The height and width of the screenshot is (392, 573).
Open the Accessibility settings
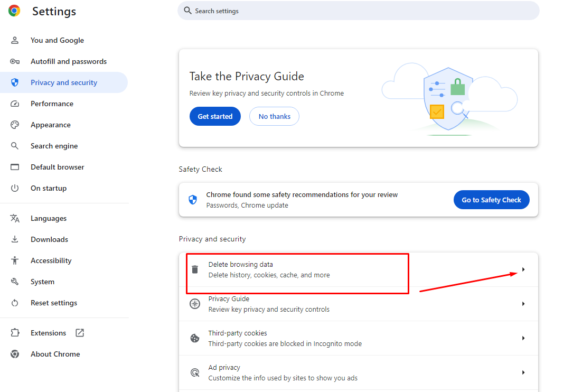[x=63, y=260]
